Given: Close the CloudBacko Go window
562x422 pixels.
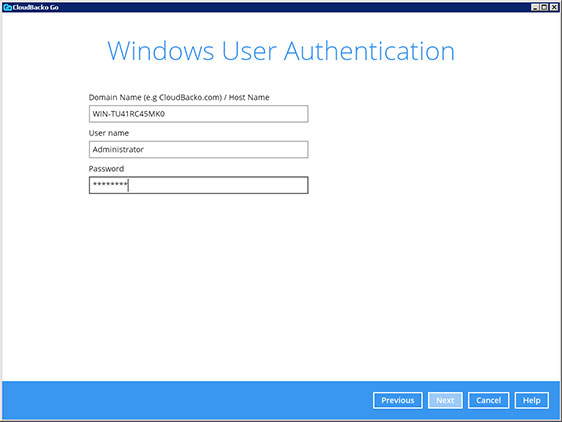Looking at the screenshot, I should click(x=554, y=7).
